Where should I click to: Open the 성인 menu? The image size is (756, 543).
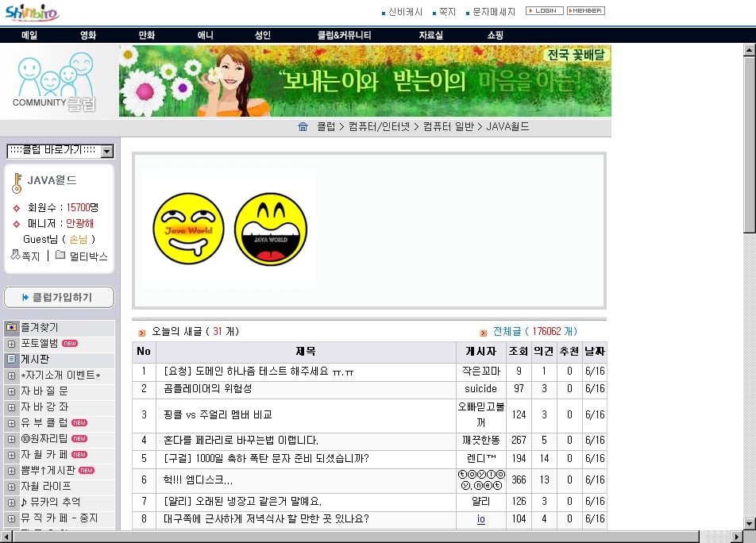tap(263, 35)
